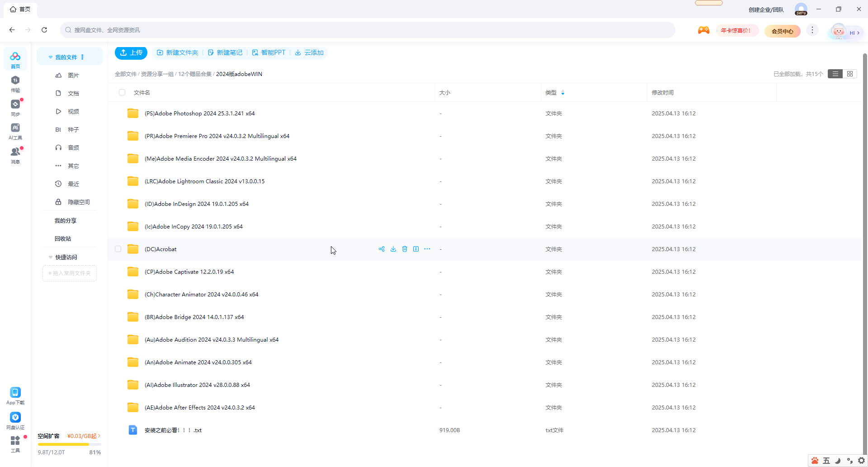
Task: Open 会员中心 button
Action: tap(782, 31)
